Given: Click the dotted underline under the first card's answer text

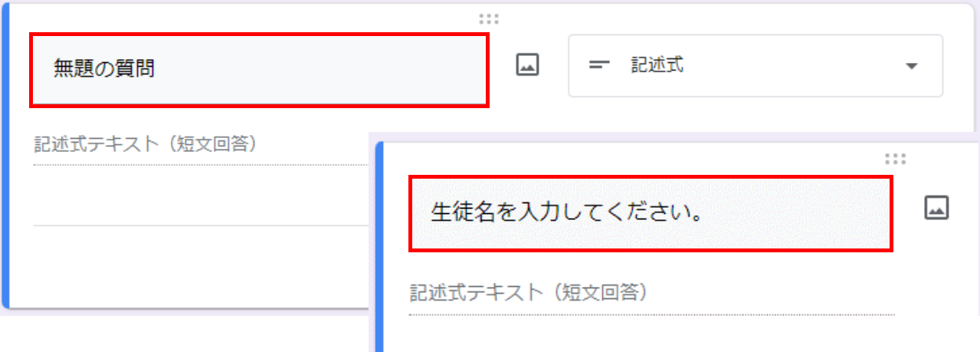Looking at the screenshot, I should click(x=201, y=165).
